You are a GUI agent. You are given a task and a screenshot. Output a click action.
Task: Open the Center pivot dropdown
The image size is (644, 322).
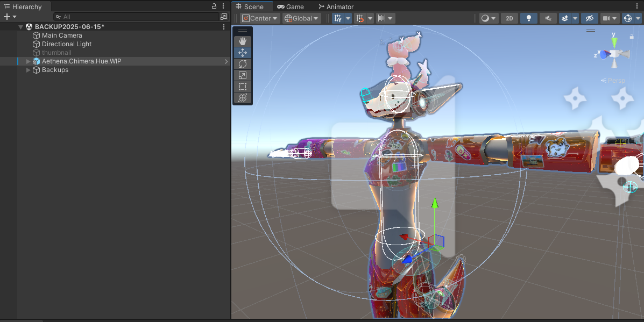pos(259,18)
